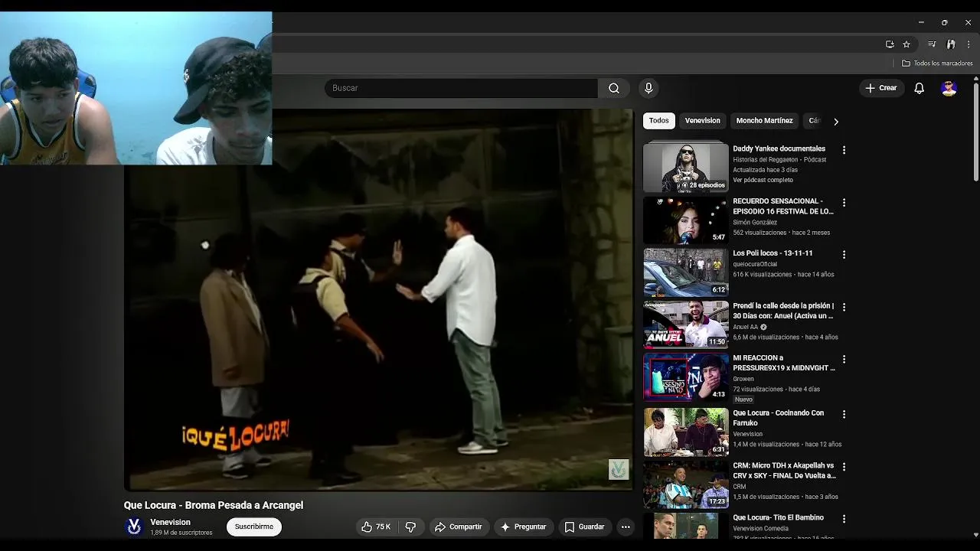
Task: Click the install app icon in address bar
Action: pos(890,44)
